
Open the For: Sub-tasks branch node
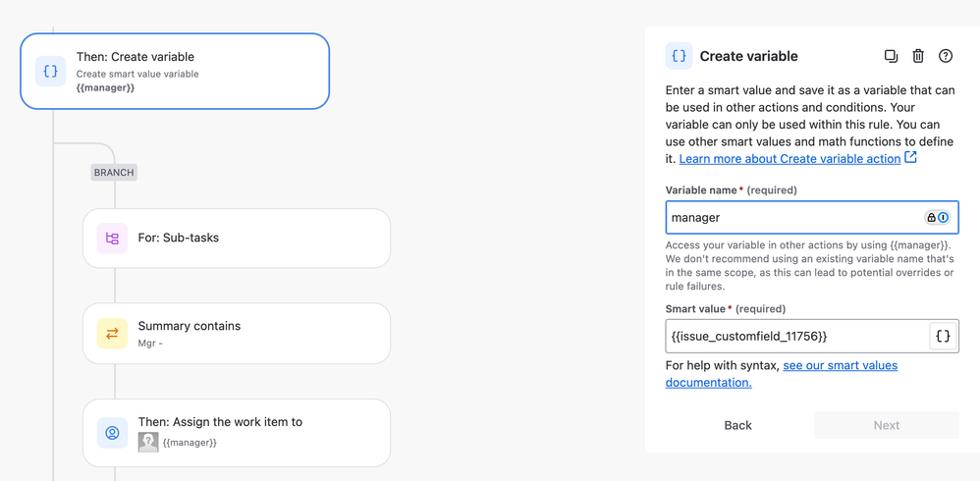pyautogui.click(x=237, y=238)
